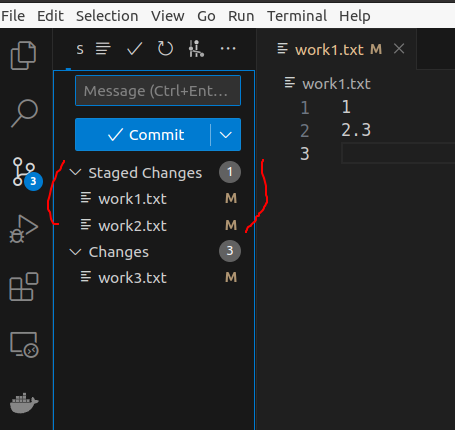Viewport: 455px width, 430px height.
Task: Open the Edit menu
Action: click(x=50, y=16)
